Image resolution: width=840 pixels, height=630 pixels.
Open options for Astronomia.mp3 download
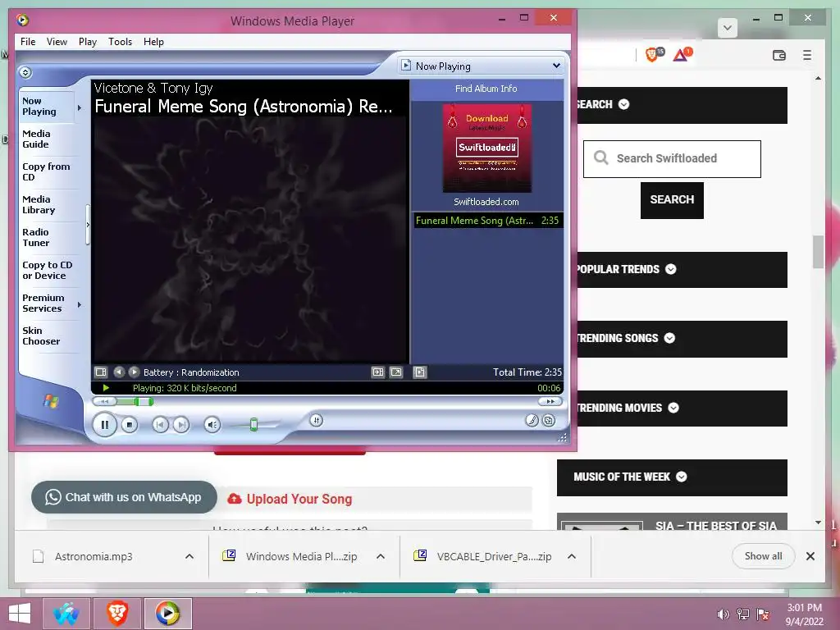(189, 557)
